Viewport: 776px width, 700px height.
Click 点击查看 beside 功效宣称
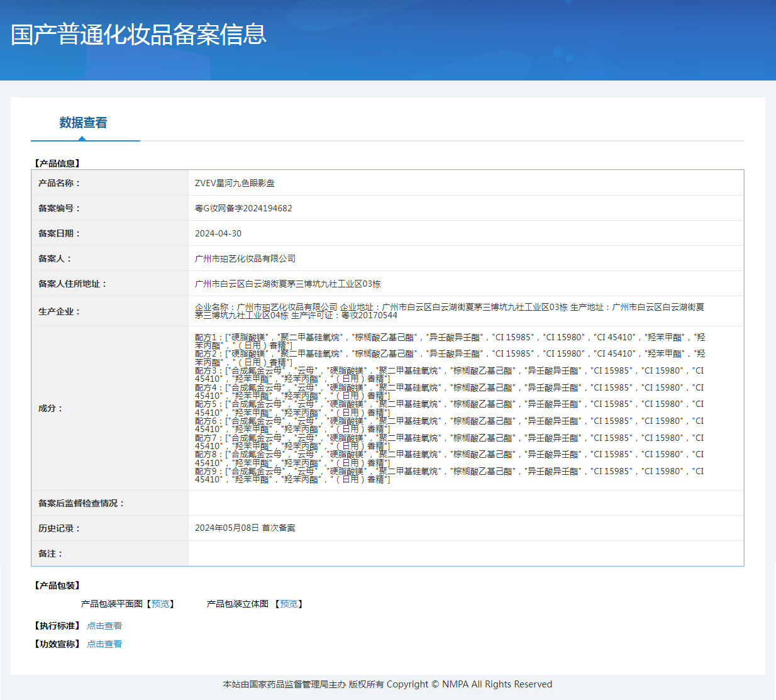point(104,644)
